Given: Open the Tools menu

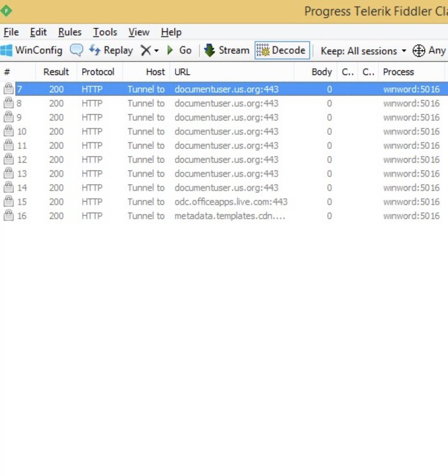Looking at the screenshot, I should pos(105,32).
